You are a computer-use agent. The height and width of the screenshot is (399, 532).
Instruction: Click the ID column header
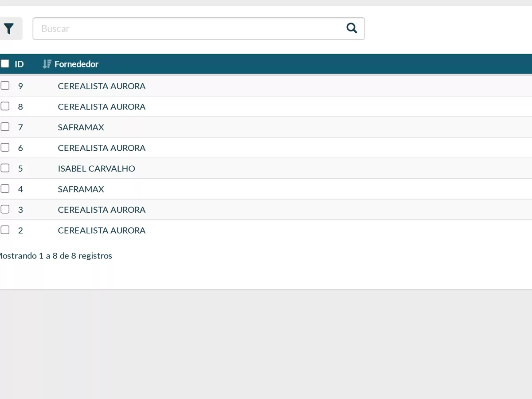coord(19,64)
